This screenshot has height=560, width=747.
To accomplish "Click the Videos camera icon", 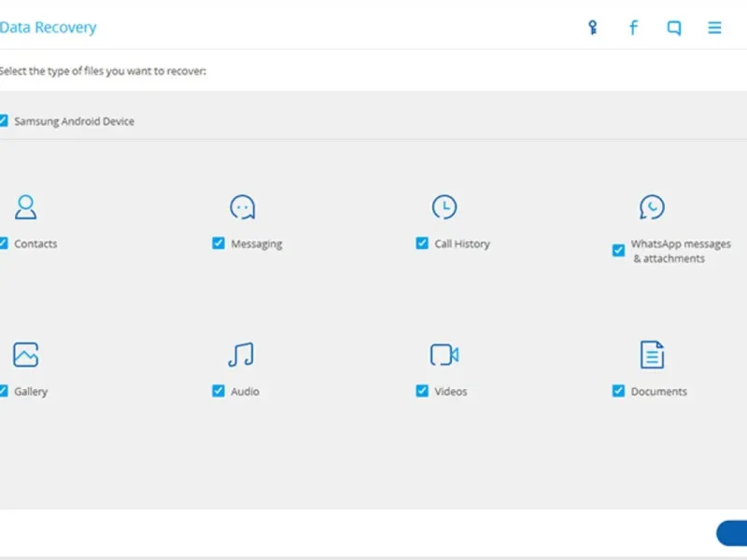I will [x=444, y=355].
